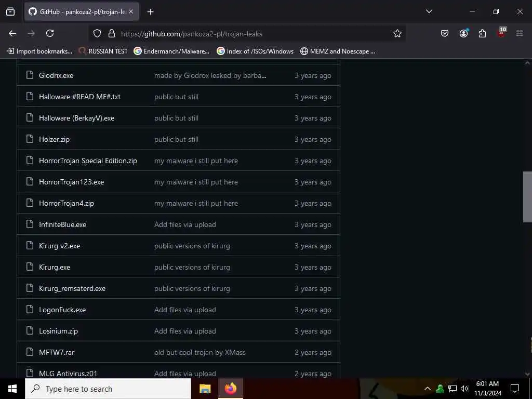Click the GitHub URL address field
This screenshot has height=399, width=532.
[x=248, y=34]
